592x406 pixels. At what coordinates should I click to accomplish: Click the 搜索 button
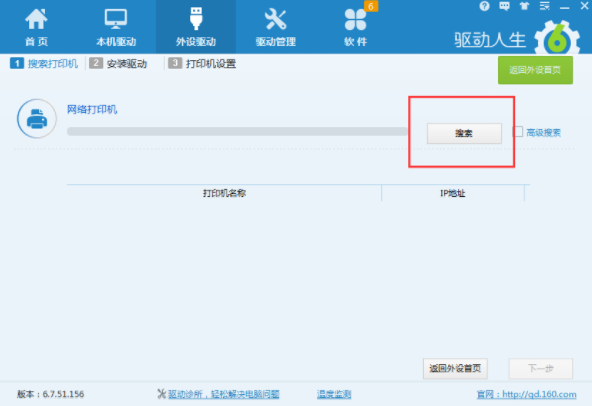pyautogui.click(x=464, y=133)
